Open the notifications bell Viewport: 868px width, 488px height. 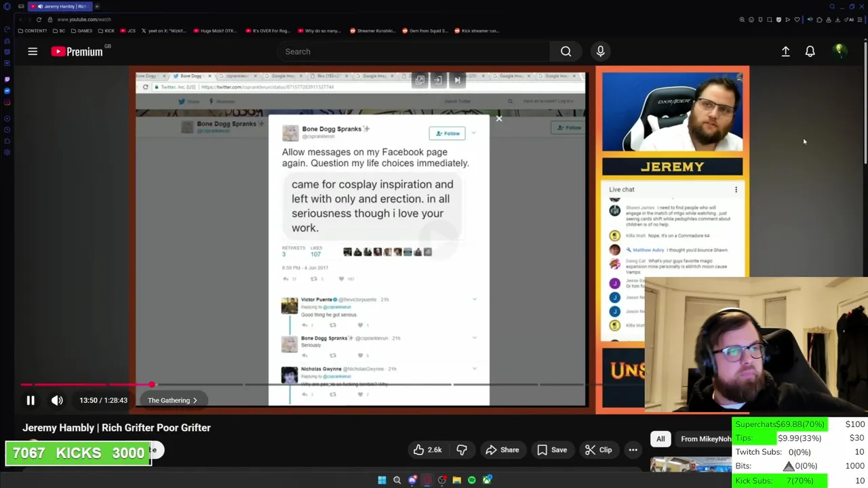click(810, 52)
